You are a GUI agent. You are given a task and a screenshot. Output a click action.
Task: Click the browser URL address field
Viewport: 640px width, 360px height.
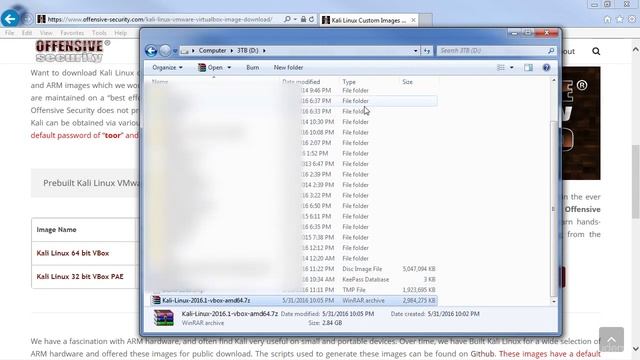click(x=159, y=19)
